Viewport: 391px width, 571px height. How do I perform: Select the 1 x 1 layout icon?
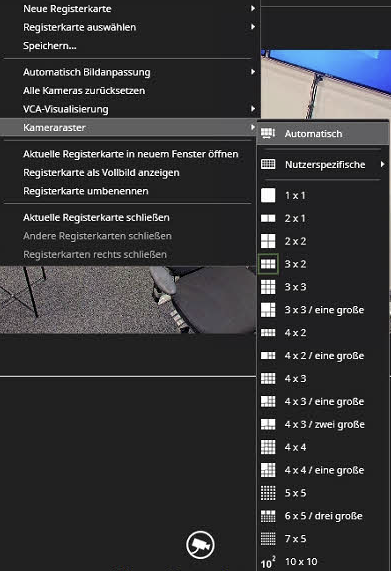click(268, 195)
